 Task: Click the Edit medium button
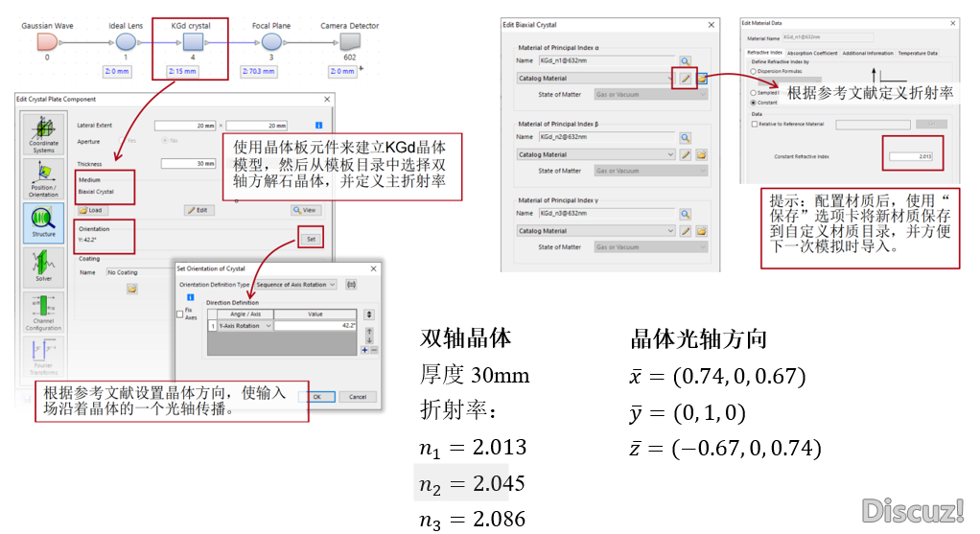pos(198,210)
